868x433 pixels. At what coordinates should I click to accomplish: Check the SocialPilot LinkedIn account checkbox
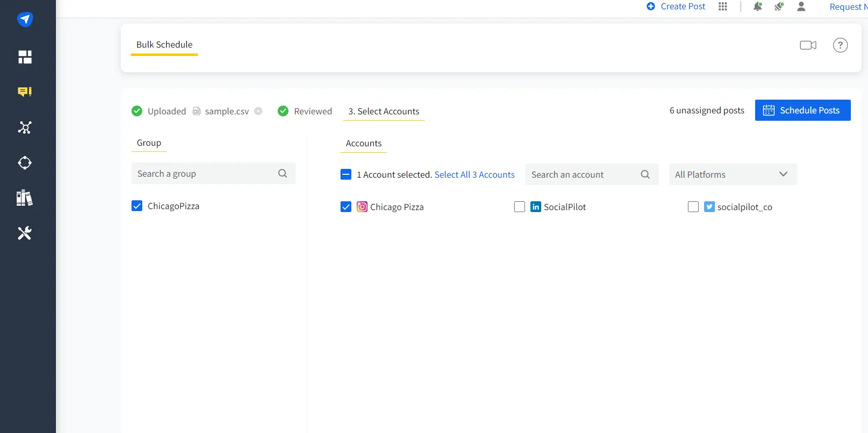pos(520,207)
